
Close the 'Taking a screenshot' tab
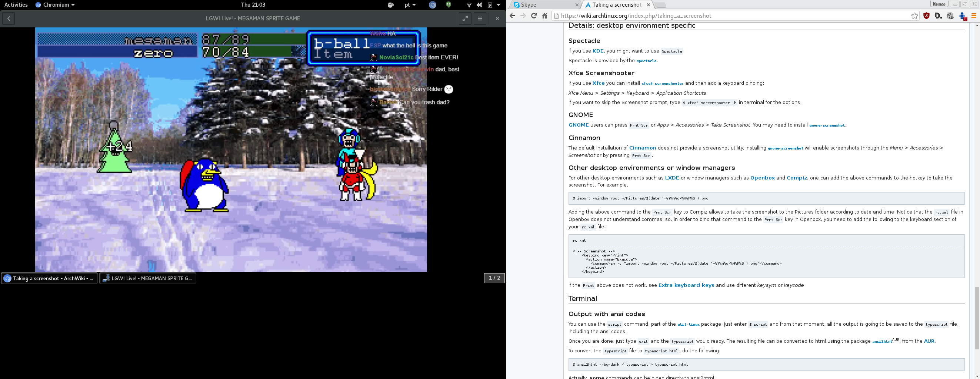pos(649,5)
